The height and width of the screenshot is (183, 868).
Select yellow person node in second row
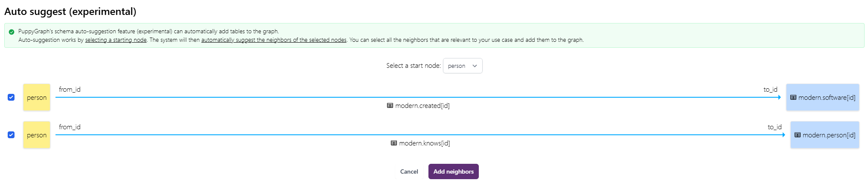coord(37,135)
